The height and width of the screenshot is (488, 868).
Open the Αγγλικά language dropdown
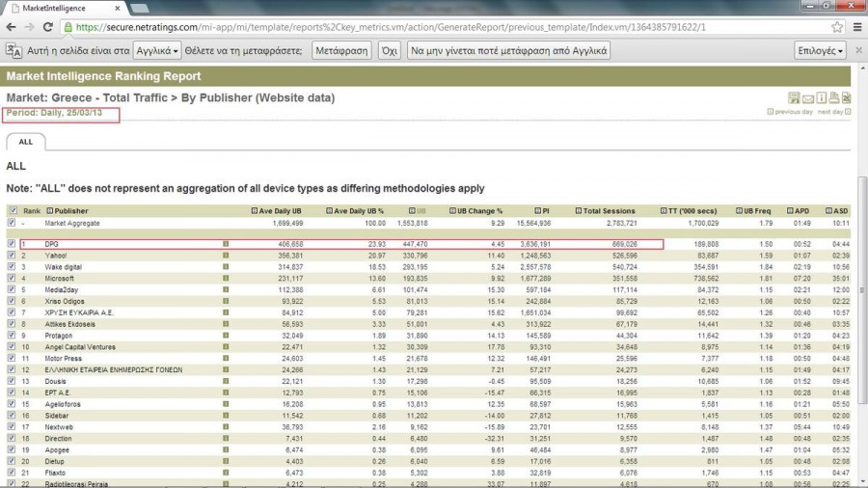(x=157, y=50)
